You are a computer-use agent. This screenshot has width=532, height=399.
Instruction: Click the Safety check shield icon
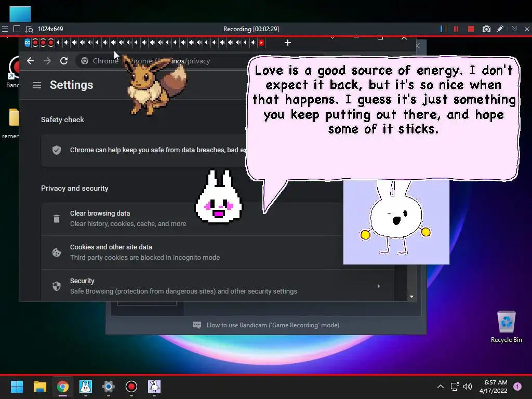tap(57, 150)
